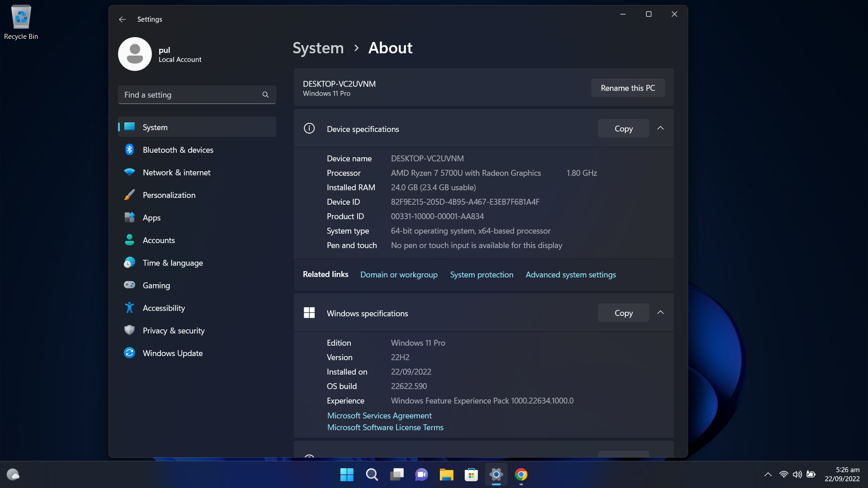868x488 pixels.
Task: Copy the Windows specifications
Action: coord(623,313)
